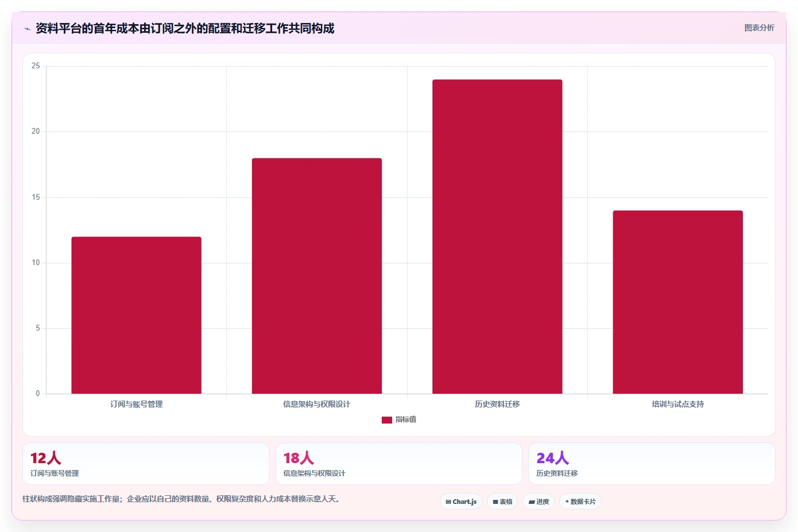Select the 订阅与账号管理 bar in the chart
The width and height of the screenshot is (798, 532).
136,315
